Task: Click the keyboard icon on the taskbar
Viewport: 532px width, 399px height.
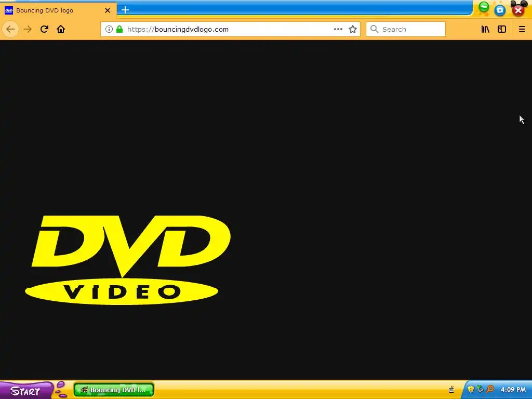Action: 451,390
